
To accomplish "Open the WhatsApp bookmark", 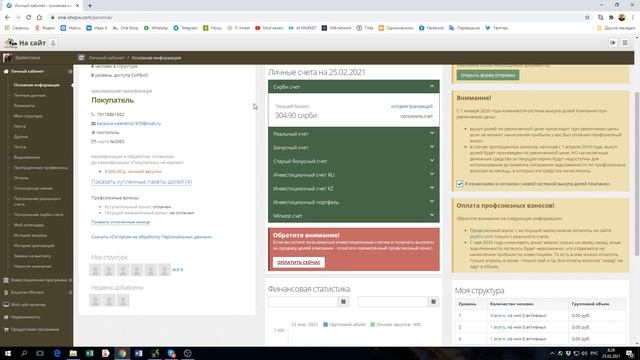I will (156, 28).
